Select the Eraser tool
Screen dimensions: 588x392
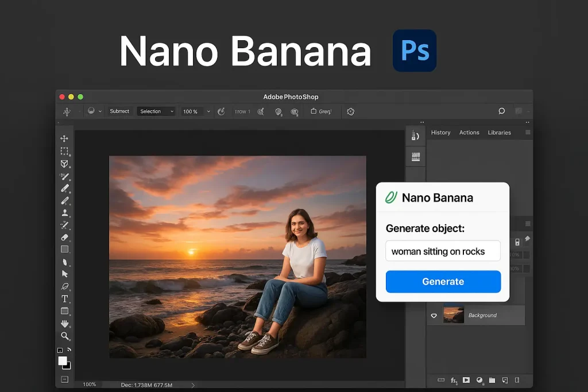tap(64, 237)
